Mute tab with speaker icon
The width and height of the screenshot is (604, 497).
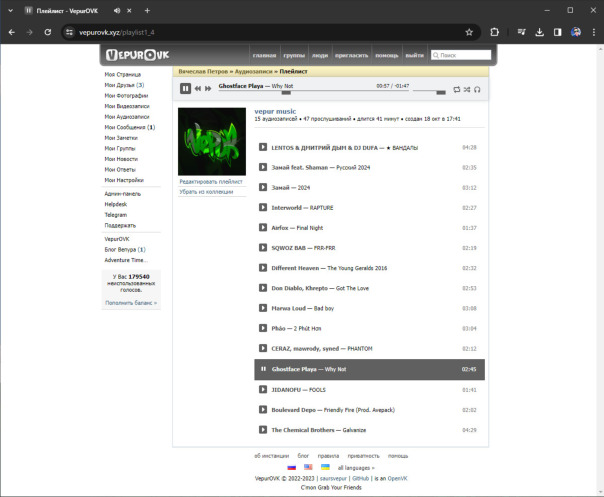click(117, 11)
